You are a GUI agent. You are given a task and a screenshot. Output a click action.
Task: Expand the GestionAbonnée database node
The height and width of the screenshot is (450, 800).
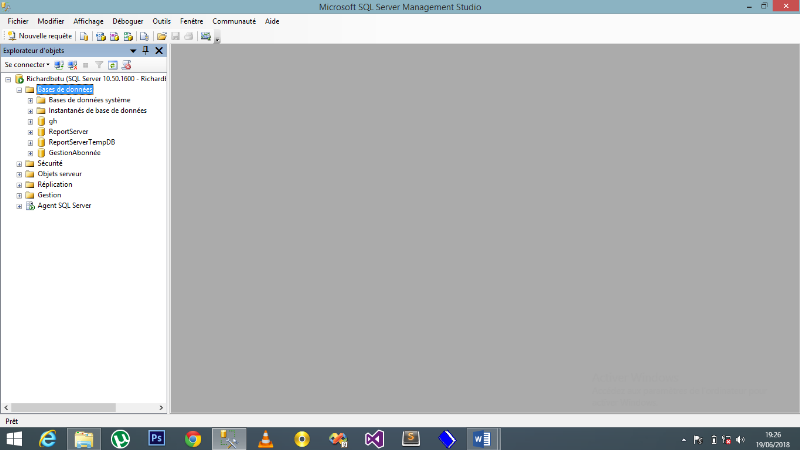[31, 153]
